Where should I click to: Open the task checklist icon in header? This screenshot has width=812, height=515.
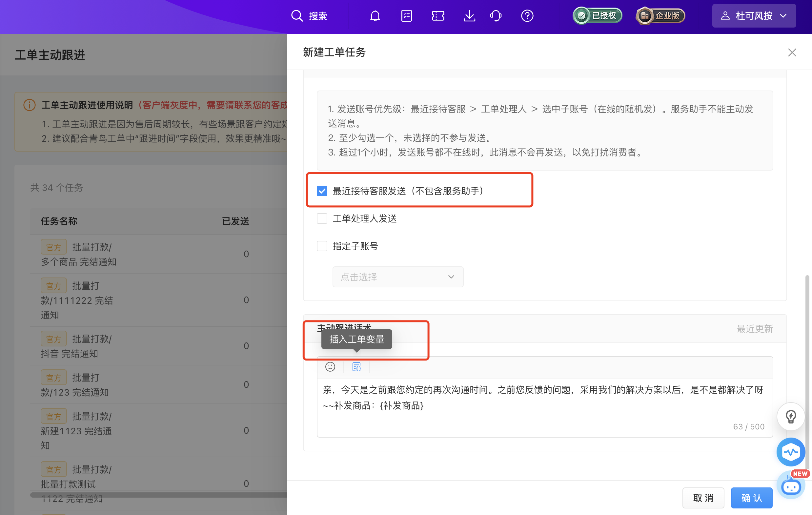407,16
